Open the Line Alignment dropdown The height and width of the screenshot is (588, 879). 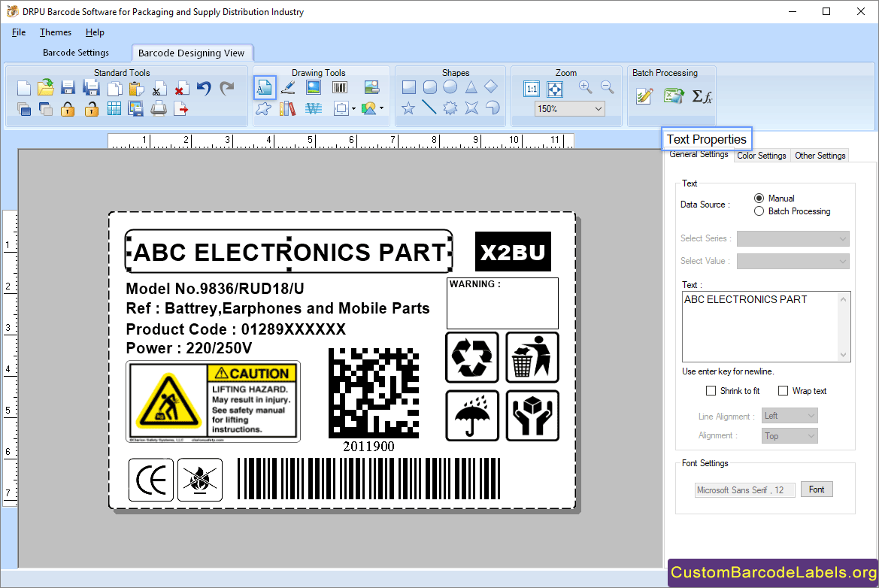click(x=790, y=416)
